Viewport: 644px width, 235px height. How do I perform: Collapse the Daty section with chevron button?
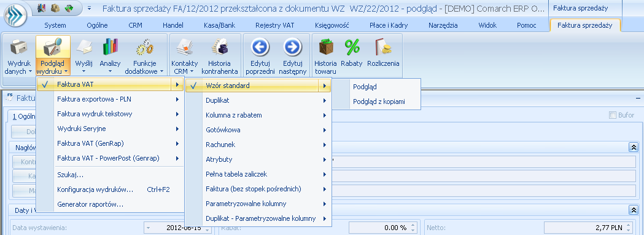pyautogui.click(x=633, y=210)
